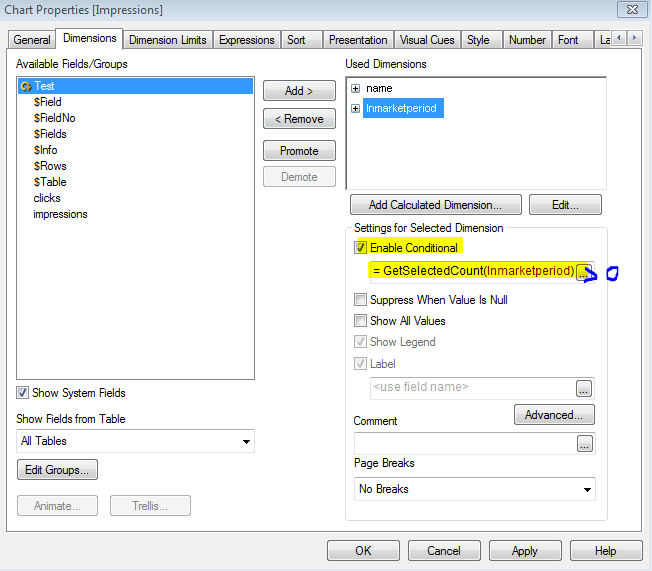Uncheck Show System Fields
Viewport: 652px width, 571px height.
pyautogui.click(x=22, y=393)
